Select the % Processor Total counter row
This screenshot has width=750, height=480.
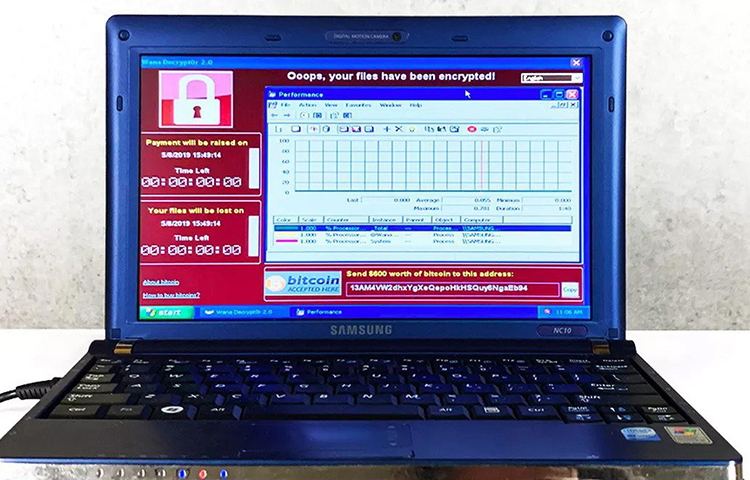tap(420, 228)
